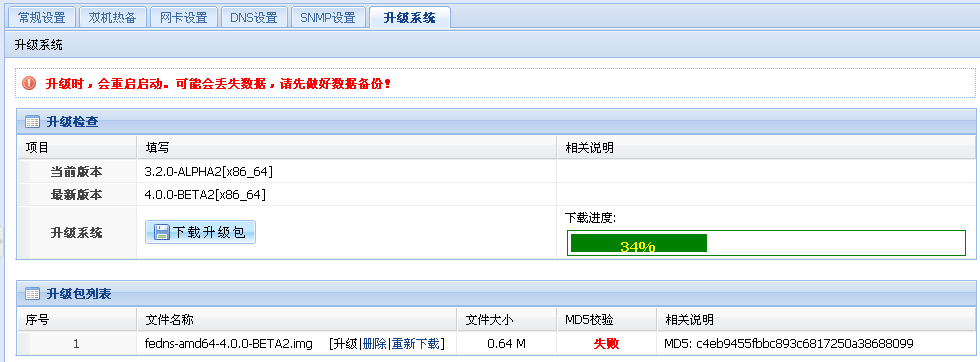
Task: Click the 重新下载 link for the package
Action: pyautogui.click(x=416, y=344)
